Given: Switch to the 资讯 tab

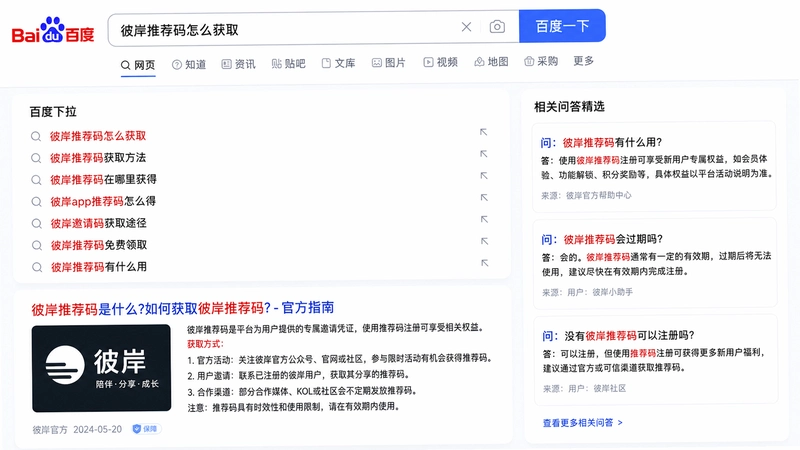Looking at the screenshot, I should click(x=238, y=64).
